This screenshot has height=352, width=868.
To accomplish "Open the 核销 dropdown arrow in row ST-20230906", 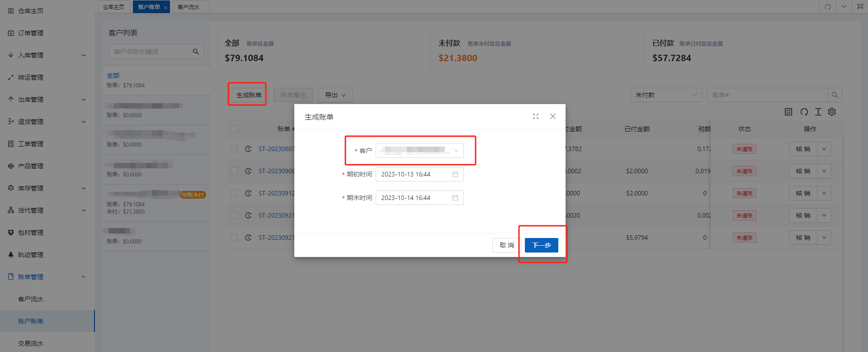I will click(x=824, y=171).
